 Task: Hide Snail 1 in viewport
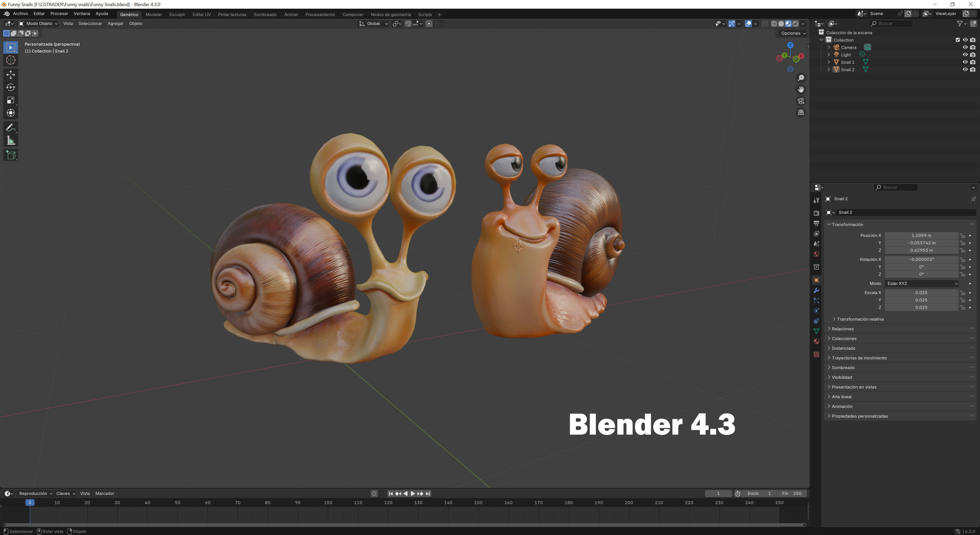point(965,62)
